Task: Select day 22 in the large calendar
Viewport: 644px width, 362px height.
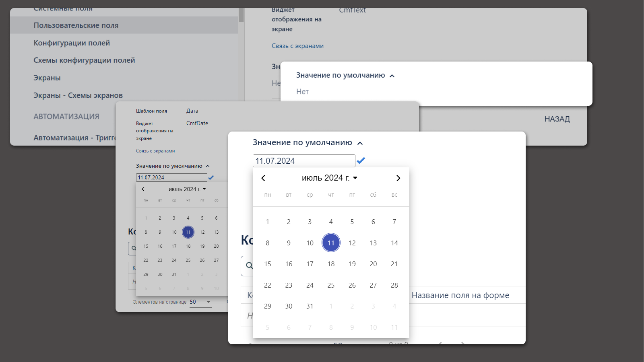Action: coord(268,285)
